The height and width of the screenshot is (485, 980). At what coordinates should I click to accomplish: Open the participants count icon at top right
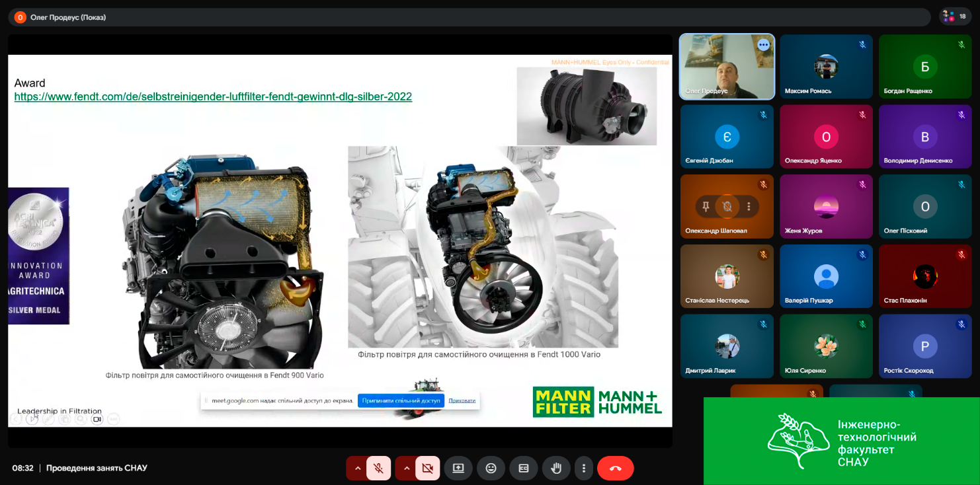pyautogui.click(x=956, y=17)
